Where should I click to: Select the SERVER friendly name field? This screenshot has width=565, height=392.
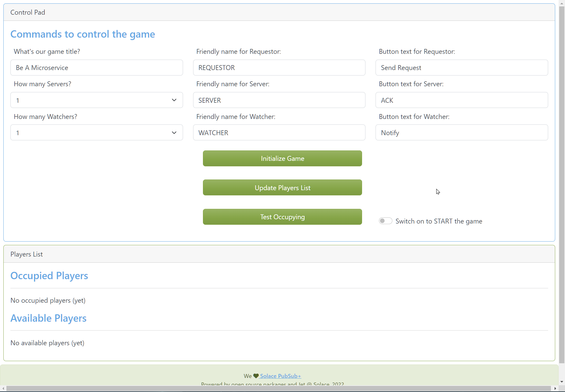[279, 100]
